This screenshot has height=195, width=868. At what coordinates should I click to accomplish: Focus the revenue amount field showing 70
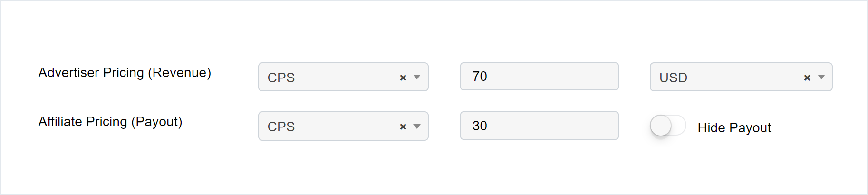point(539,77)
